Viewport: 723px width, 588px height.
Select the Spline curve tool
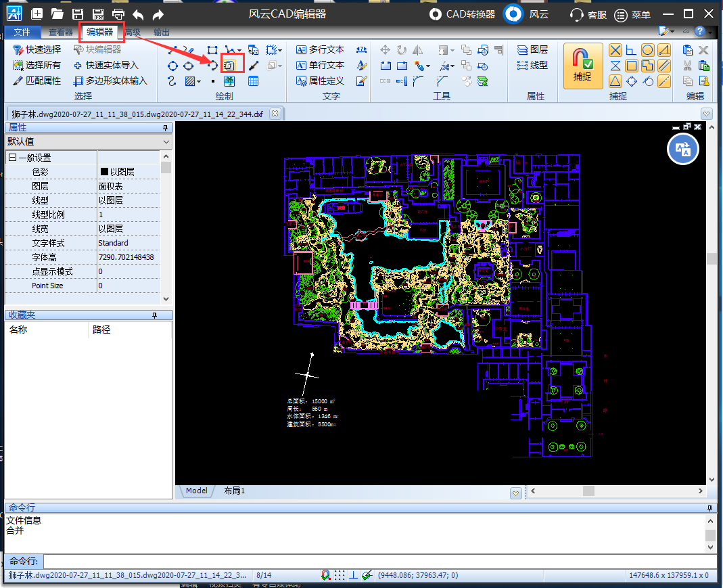click(x=172, y=82)
